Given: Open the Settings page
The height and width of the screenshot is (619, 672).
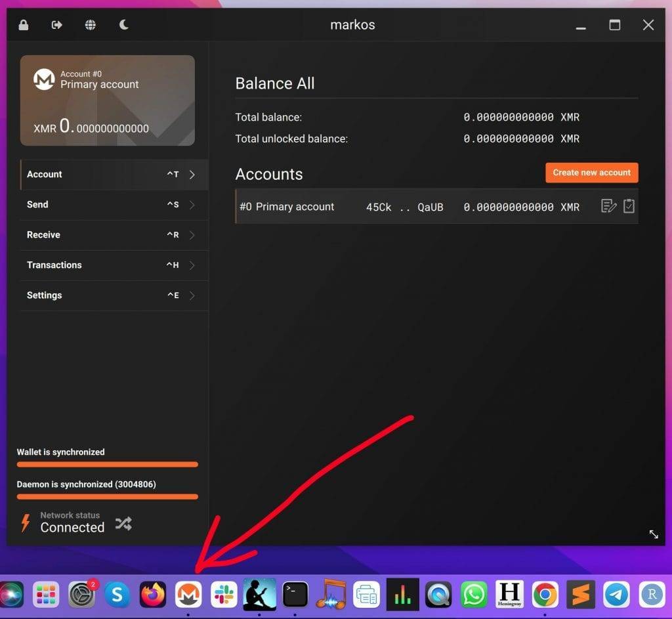Looking at the screenshot, I should click(x=114, y=295).
